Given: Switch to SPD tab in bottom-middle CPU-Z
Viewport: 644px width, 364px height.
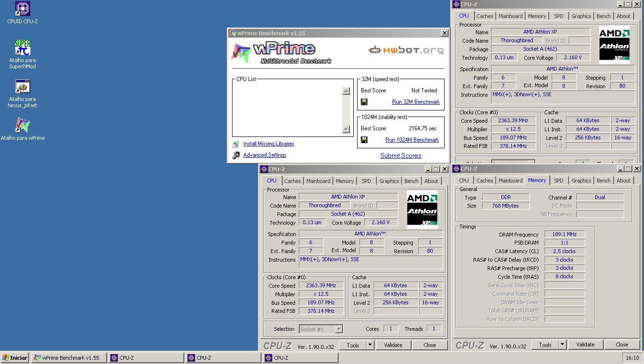Looking at the screenshot, I should coord(367,181).
